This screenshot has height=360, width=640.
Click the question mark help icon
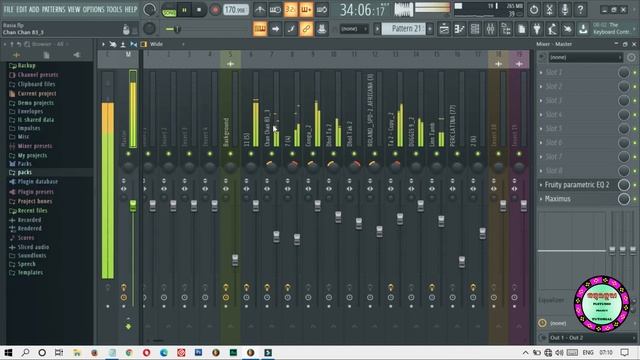coord(580,10)
